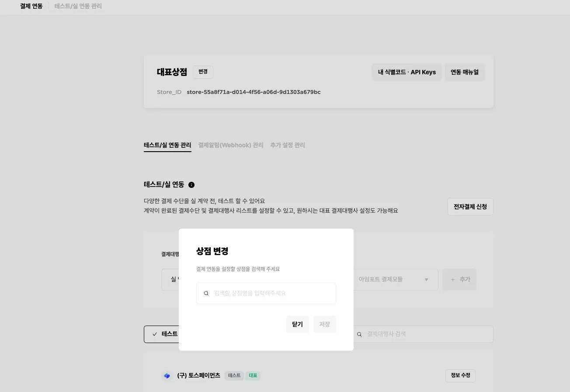
Task: Click the plus icon on 추가 button
Action: coord(452,280)
